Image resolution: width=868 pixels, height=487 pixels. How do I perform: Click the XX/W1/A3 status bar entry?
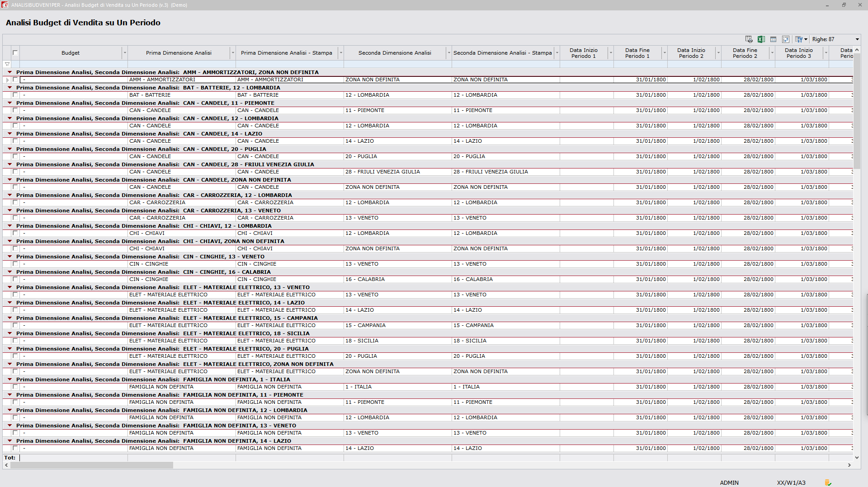tap(791, 482)
